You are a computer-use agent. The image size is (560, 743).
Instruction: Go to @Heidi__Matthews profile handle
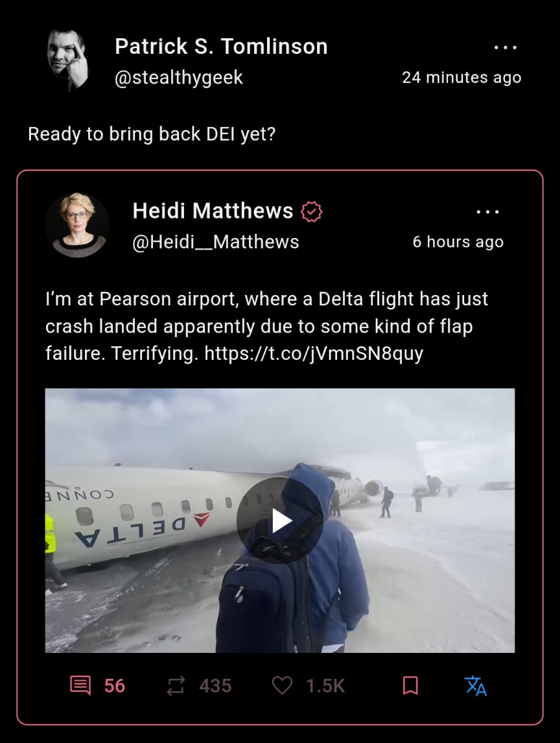click(x=216, y=242)
